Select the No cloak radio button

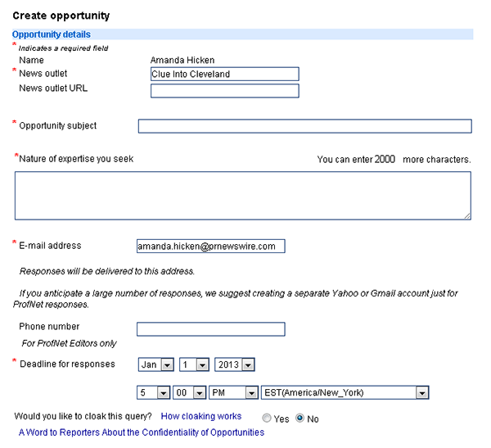tap(300, 418)
